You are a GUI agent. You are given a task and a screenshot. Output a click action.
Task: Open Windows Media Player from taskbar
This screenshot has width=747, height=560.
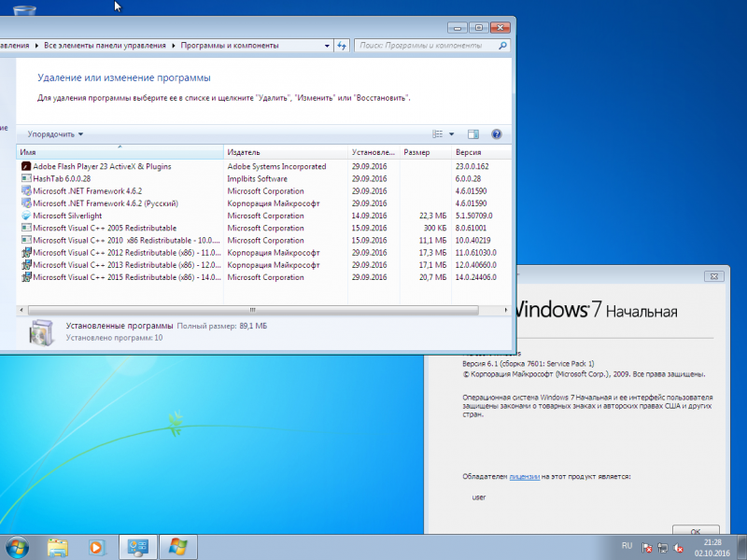(97, 548)
